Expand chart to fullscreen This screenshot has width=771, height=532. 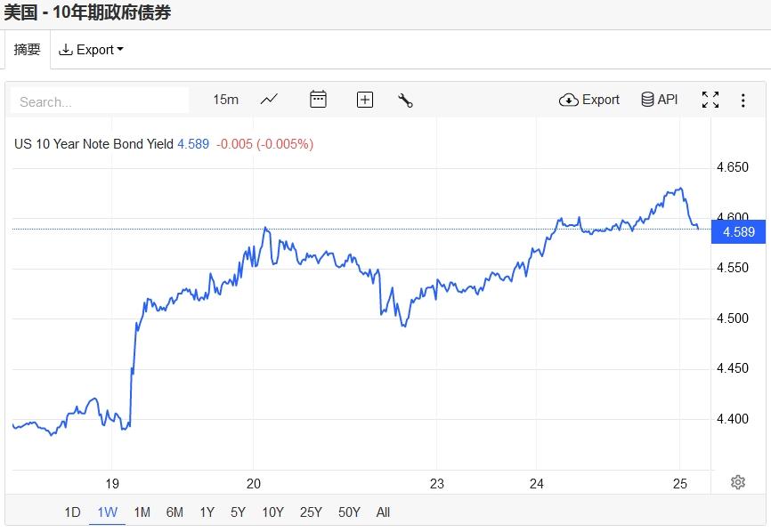(710, 100)
